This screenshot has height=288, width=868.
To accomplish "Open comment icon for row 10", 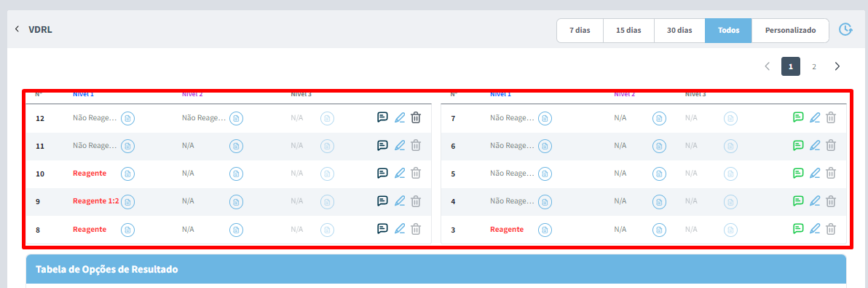I will 382,173.
